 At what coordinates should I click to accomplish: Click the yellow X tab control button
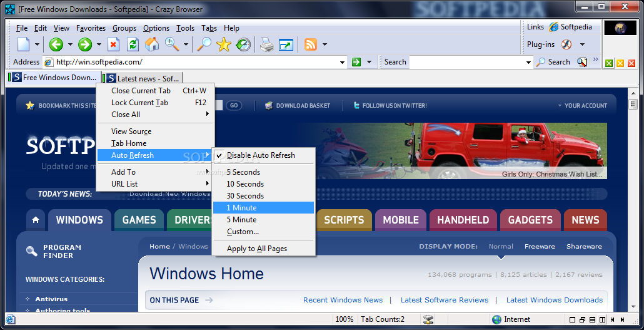pos(620,63)
